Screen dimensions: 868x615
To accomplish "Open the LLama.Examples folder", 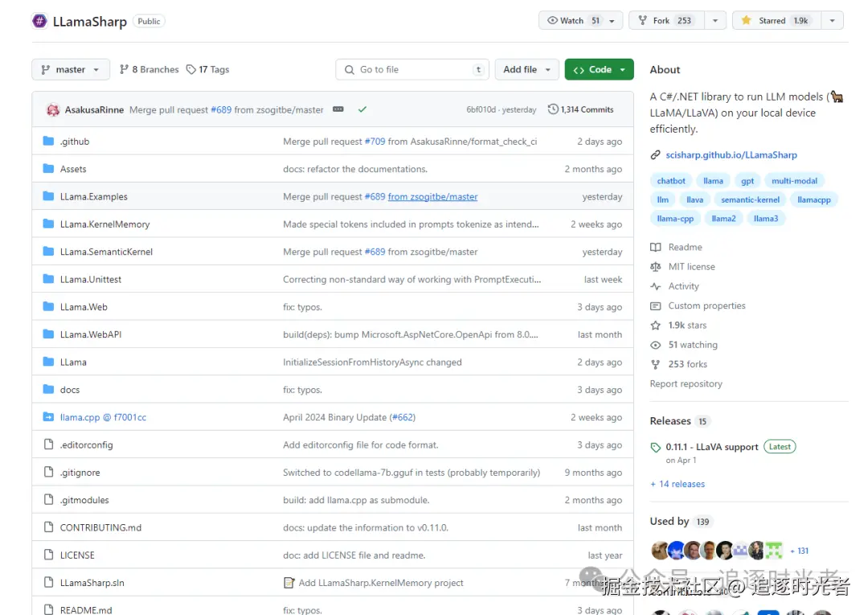I will coord(93,196).
